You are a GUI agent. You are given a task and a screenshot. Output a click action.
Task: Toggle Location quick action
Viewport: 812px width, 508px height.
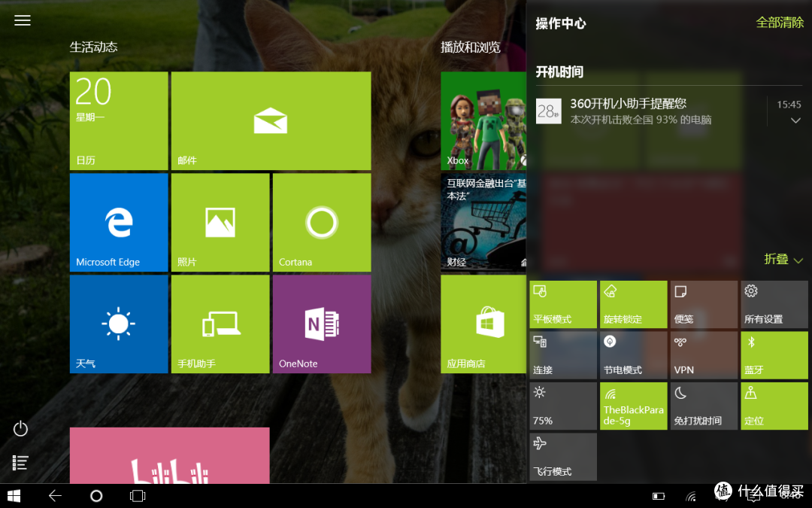[x=774, y=406]
